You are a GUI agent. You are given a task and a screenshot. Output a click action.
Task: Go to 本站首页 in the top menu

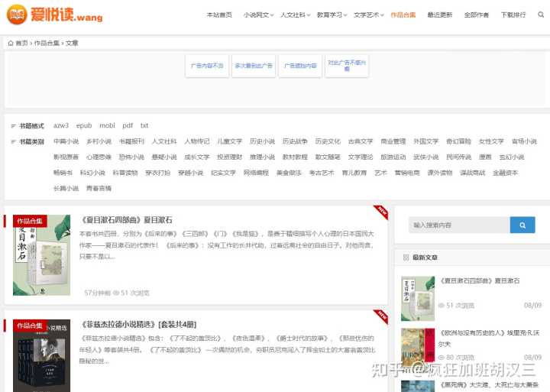(219, 15)
